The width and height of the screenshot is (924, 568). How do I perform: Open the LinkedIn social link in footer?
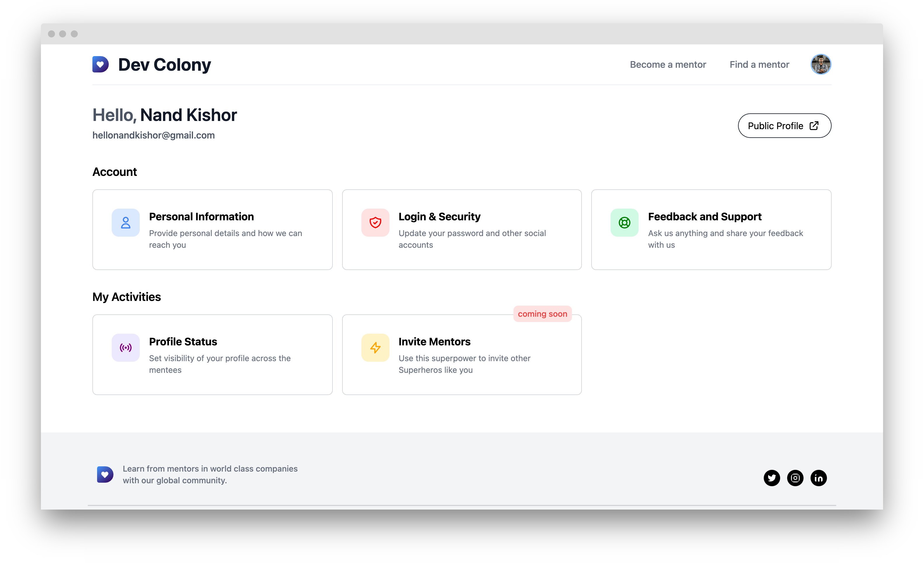pyautogui.click(x=818, y=478)
